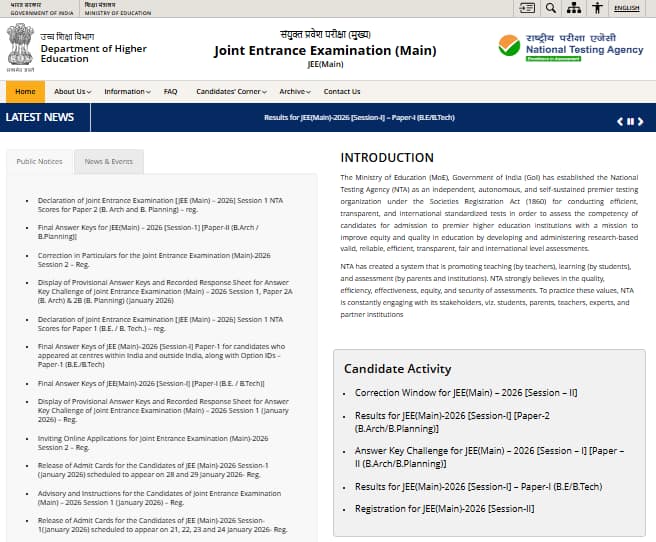Open the sitemap icon in top bar
This screenshot has height=542, width=656.
click(x=574, y=8)
